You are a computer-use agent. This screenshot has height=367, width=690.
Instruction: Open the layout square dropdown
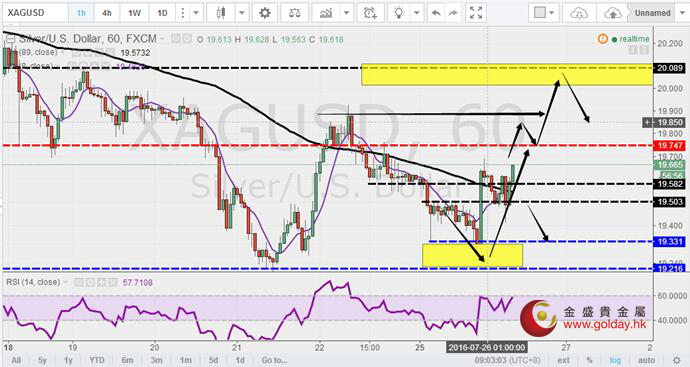[544, 13]
